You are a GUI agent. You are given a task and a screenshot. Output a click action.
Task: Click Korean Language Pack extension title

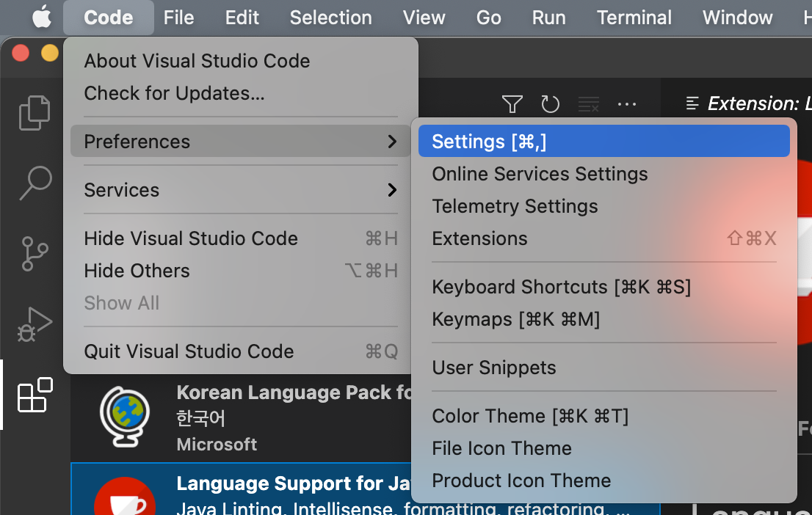pyautogui.click(x=294, y=392)
